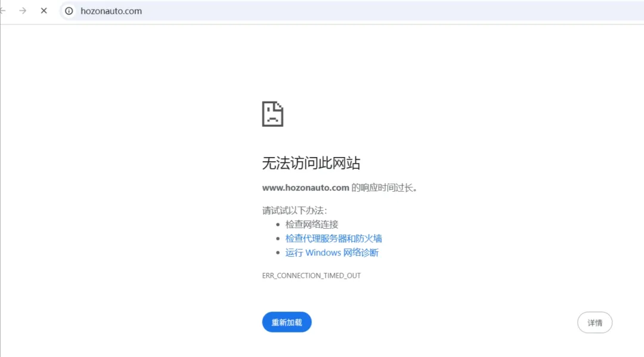Stop loading with the X button
The image size is (644, 357).
tap(44, 11)
